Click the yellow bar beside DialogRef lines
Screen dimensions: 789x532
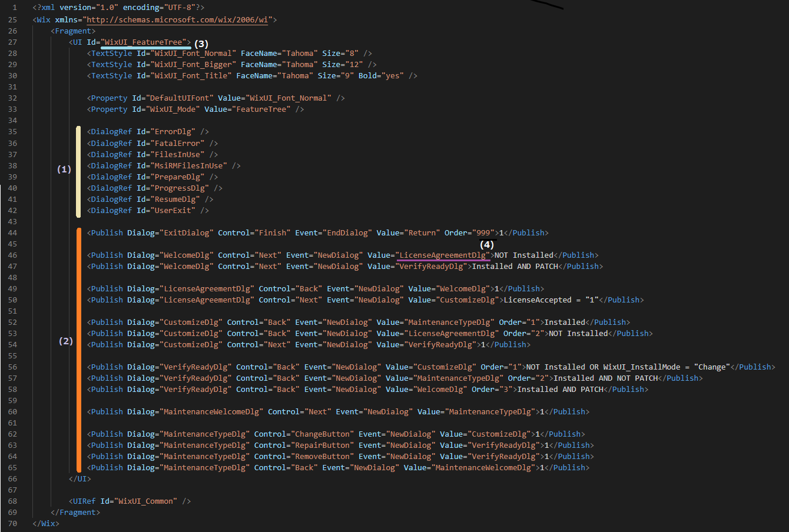[79, 171]
